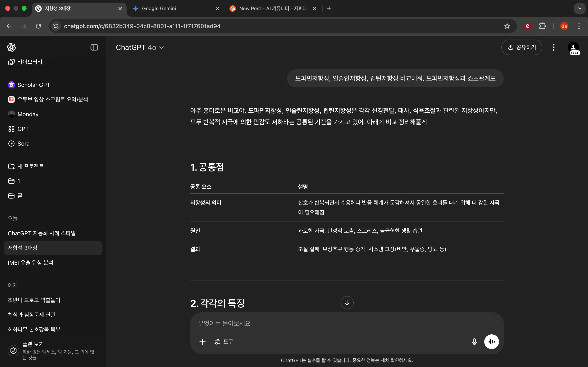Toggle the sidebar collapse icon
The image size is (588, 367).
pos(94,47)
